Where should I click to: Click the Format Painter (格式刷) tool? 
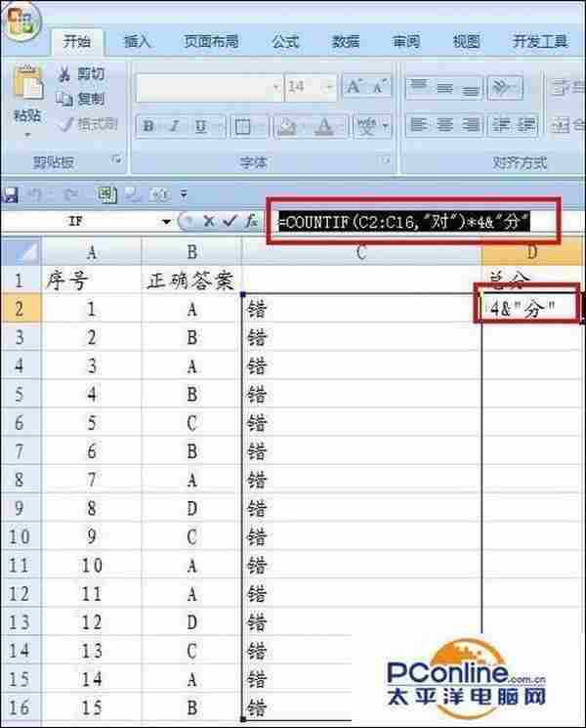coord(86,124)
